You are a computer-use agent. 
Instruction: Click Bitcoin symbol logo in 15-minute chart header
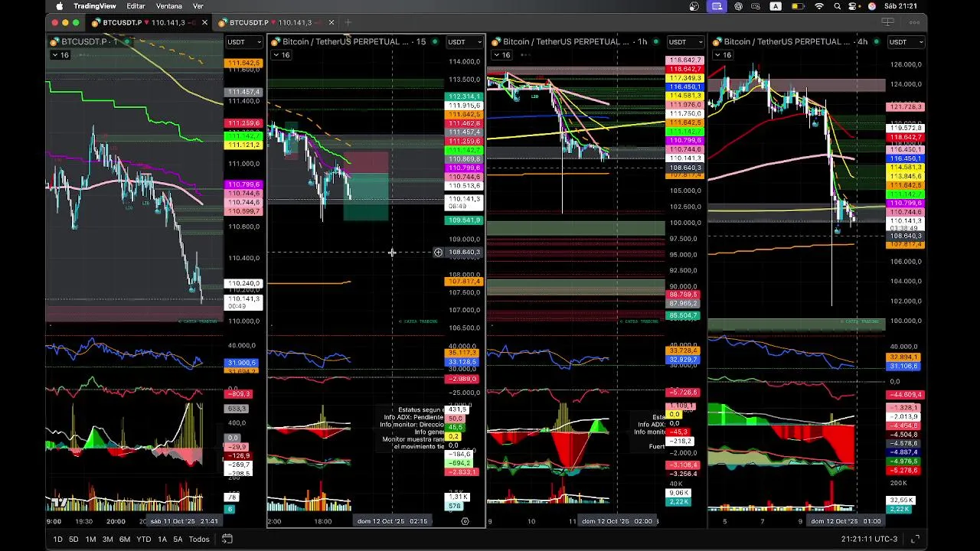(276, 41)
